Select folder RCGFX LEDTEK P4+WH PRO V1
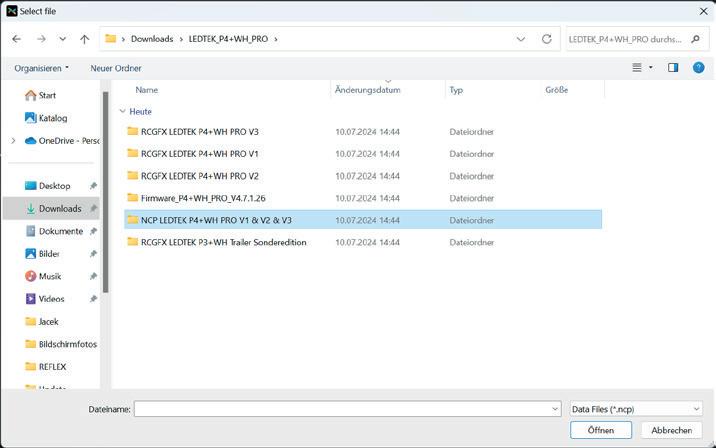 pos(363,154)
